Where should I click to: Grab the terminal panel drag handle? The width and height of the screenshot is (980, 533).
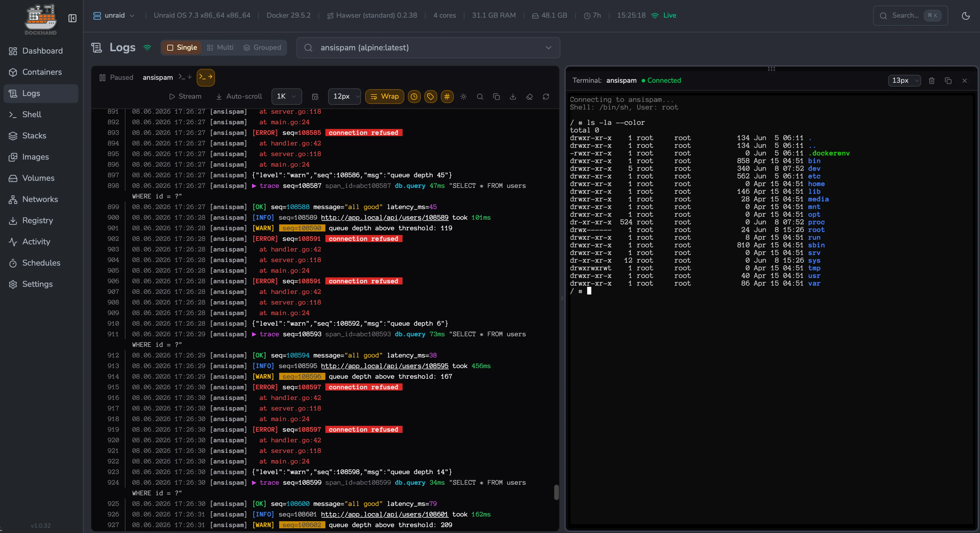[771, 69]
